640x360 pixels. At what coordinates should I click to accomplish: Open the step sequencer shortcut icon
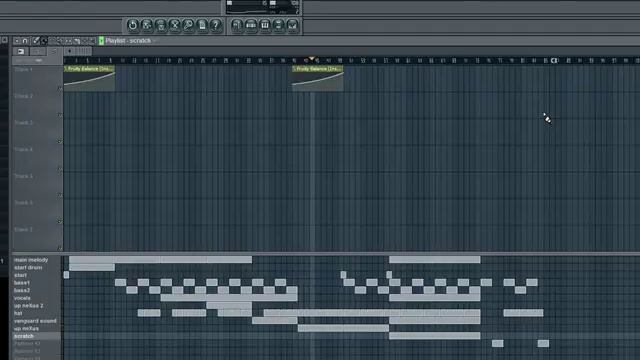pyautogui.click(x=251, y=25)
